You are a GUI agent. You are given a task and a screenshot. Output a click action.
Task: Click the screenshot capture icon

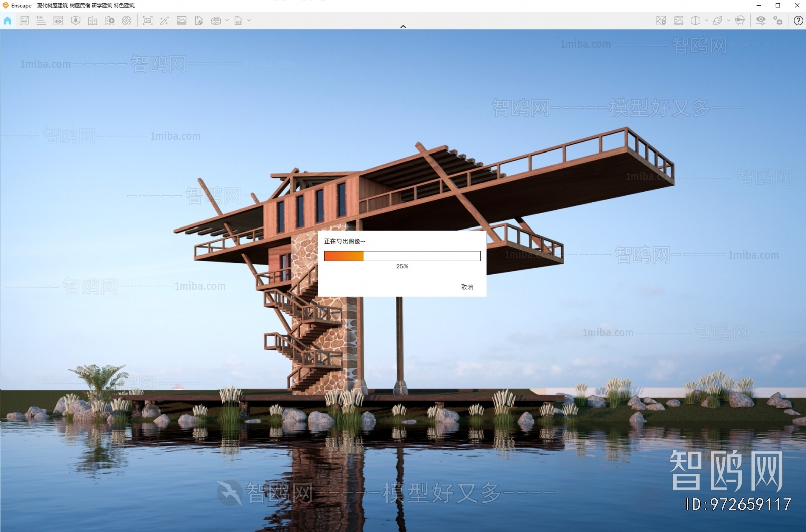pos(148,21)
